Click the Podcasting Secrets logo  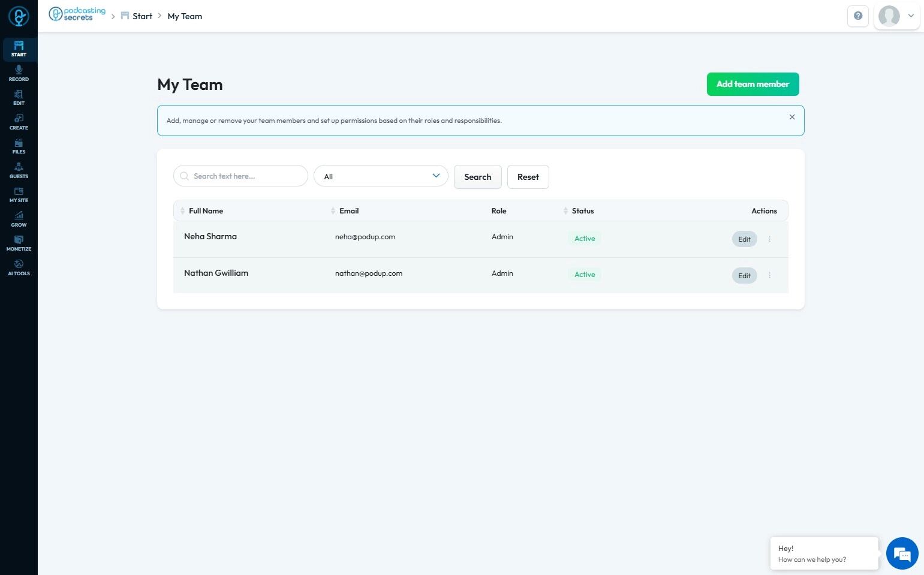(77, 14)
